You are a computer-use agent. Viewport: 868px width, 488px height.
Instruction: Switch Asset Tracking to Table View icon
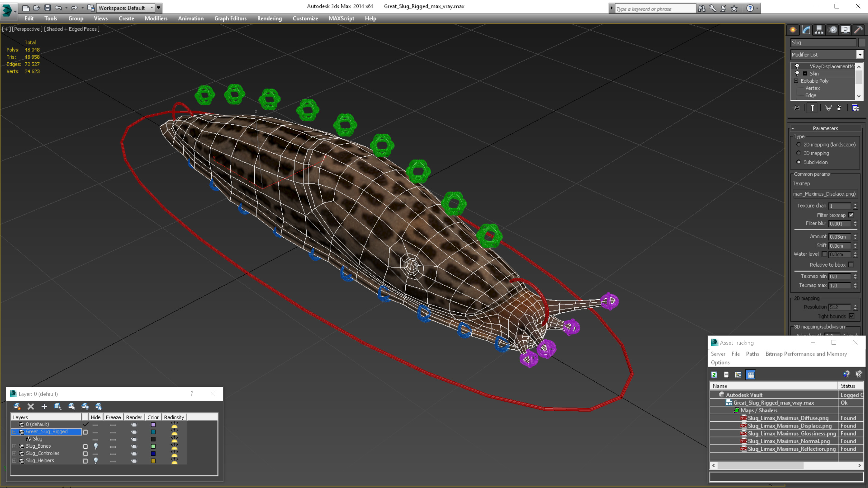(751, 374)
